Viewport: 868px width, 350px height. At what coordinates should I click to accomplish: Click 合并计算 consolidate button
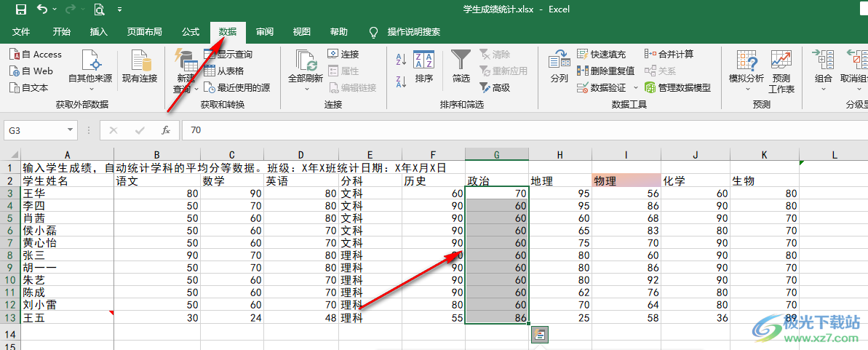click(669, 55)
